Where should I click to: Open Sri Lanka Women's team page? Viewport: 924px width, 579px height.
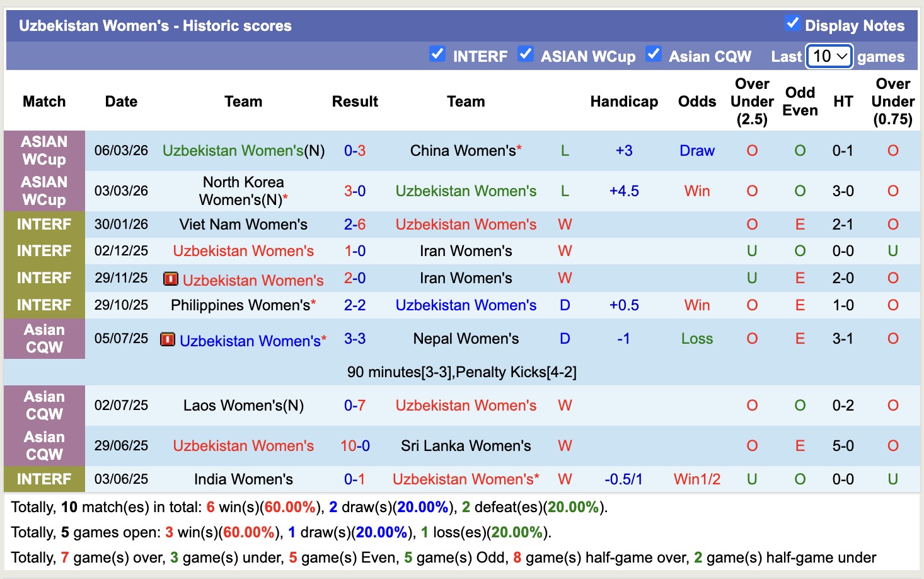coord(466,446)
